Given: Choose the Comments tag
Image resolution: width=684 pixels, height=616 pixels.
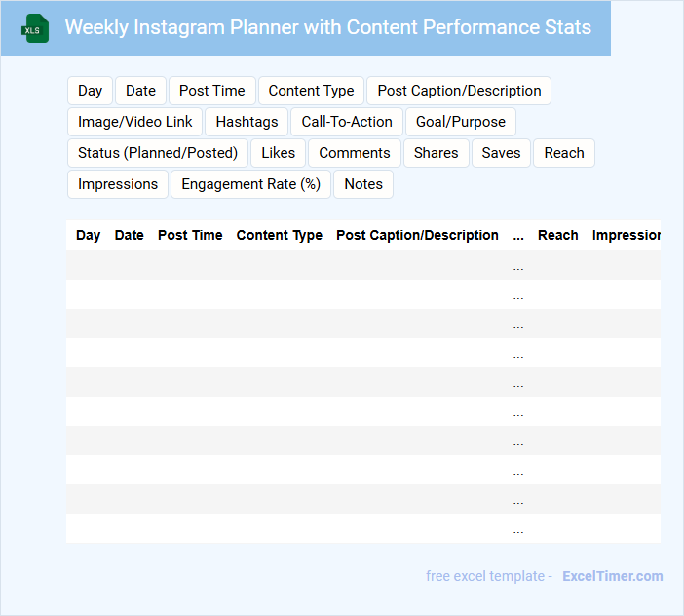Looking at the screenshot, I should 355,153.
